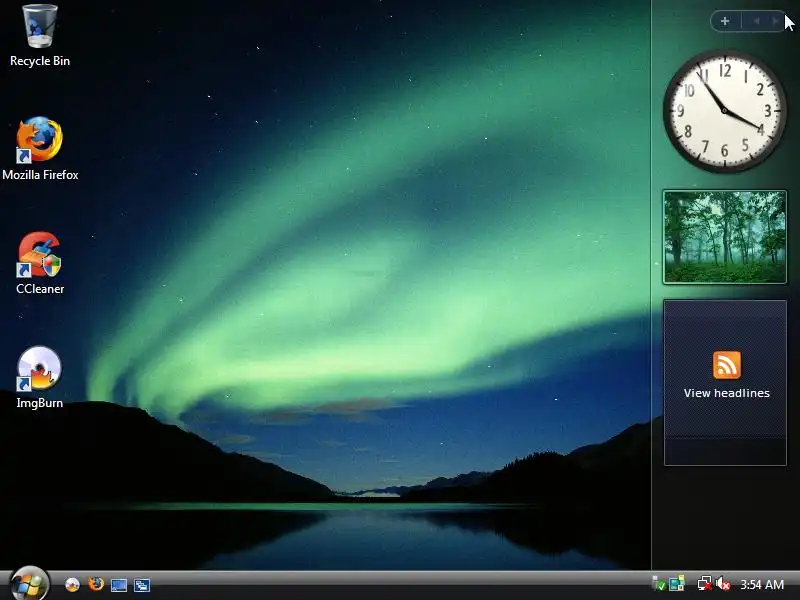800x600 pixels.
Task: Select the ImgBurn desktop shortcut
Action: point(40,378)
